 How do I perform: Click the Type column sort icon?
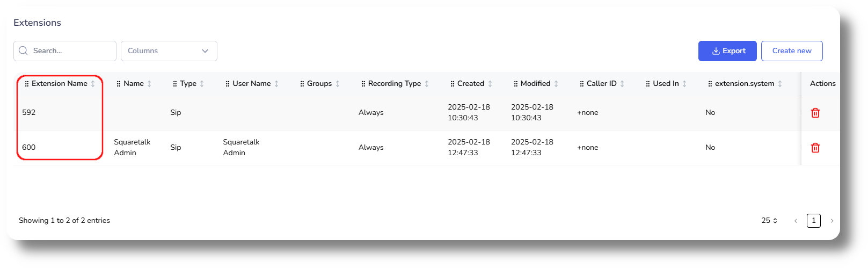pyautogui.click(x=202, y=84)
